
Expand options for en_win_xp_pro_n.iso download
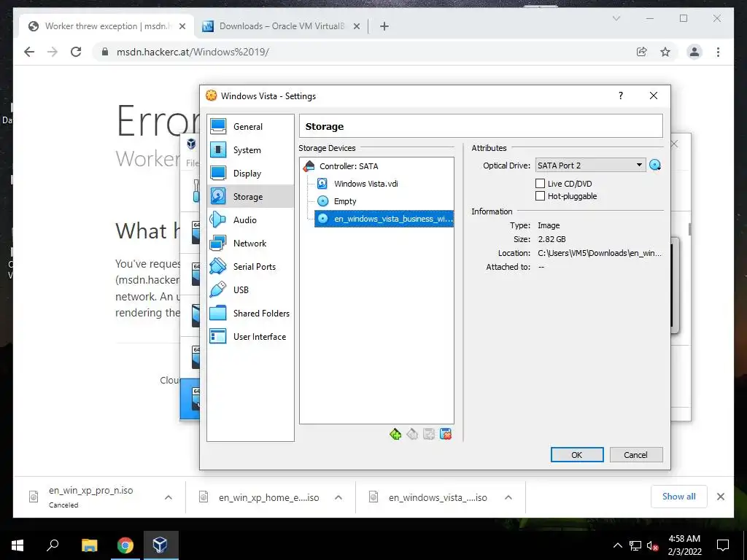click(169, 497)
